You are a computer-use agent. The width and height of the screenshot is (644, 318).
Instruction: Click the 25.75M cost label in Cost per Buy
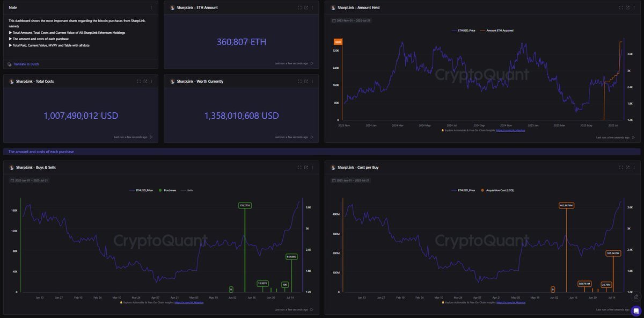pyautogui.click(x=606, y=284)
